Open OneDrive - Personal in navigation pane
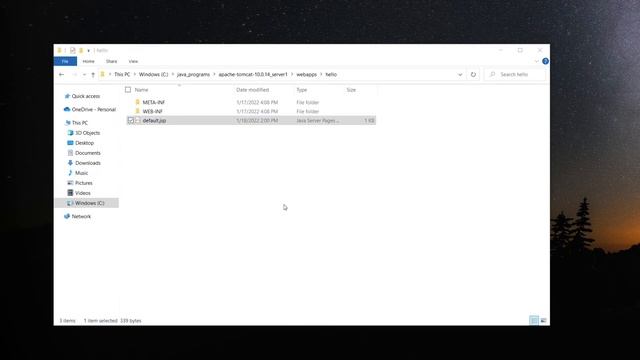The width and height of the screenshot is (640, 360). click(x=93, y=109)
